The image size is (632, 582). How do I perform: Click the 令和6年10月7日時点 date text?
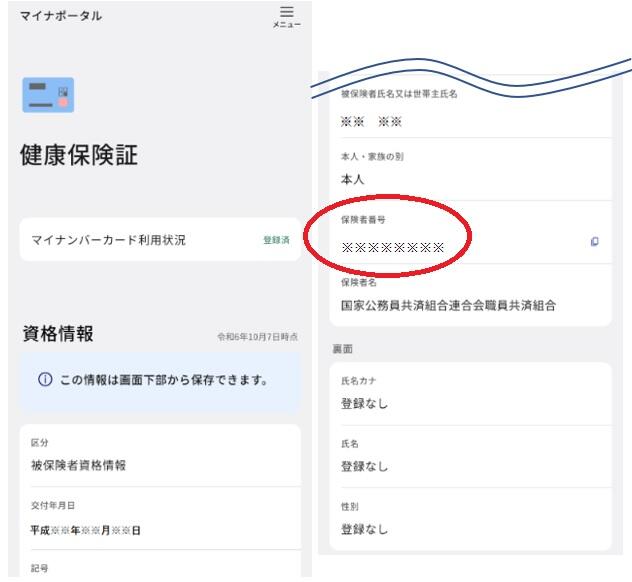pos(257,337)
